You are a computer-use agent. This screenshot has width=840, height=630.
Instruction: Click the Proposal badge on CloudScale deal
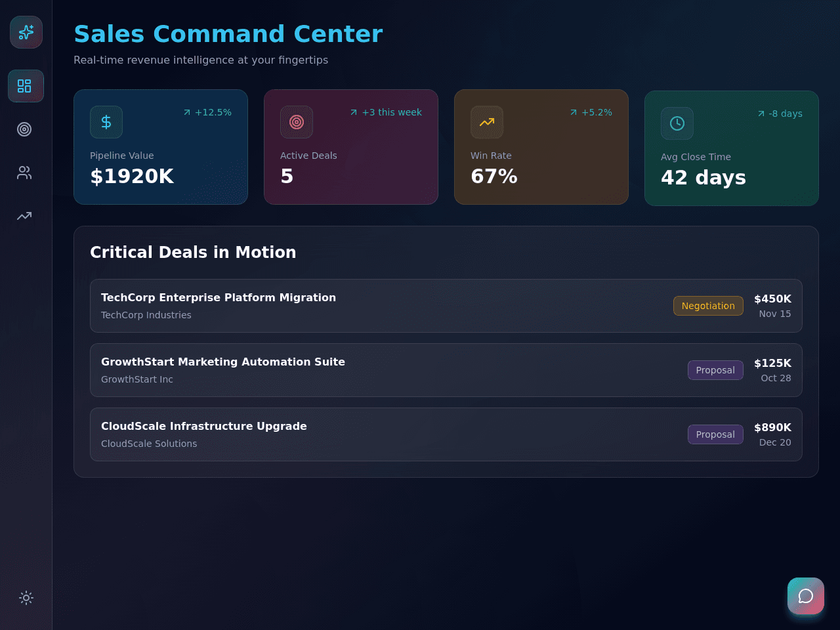[x=715, y=434]
